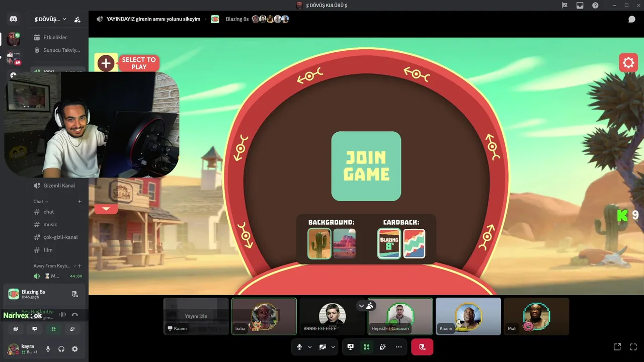The width and height of the screenshot is (644, 362).
Task: Click the red leave activity button
Action: point(422,347)
